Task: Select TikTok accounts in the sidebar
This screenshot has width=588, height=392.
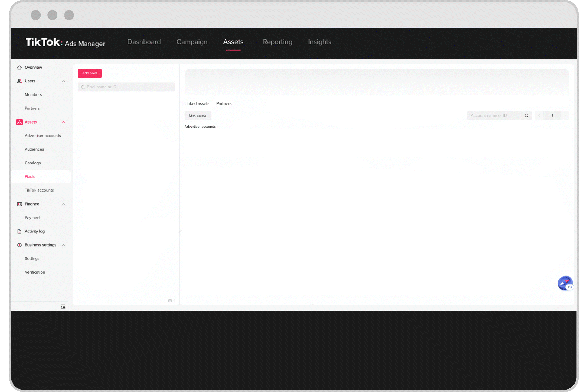Action: tap(39, 190)
